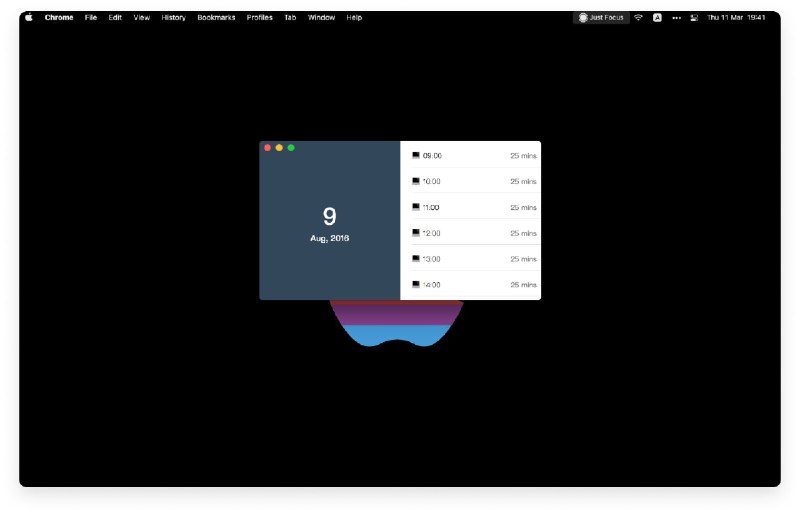This screenshot has width=800, height=514.
Task: Click the laptop icon beside 14:00
Action: click(416, 285)
